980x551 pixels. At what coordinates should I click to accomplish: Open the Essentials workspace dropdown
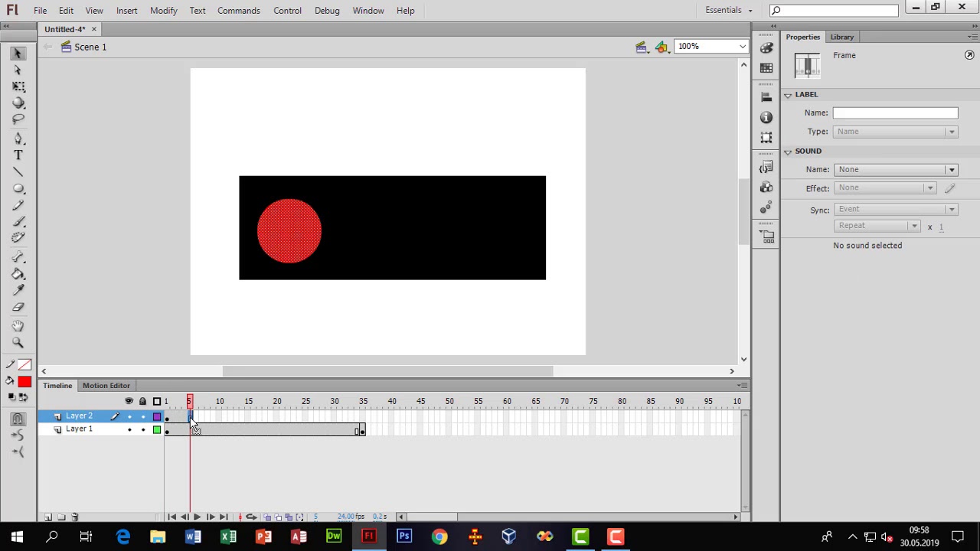(x=729, y=10)
